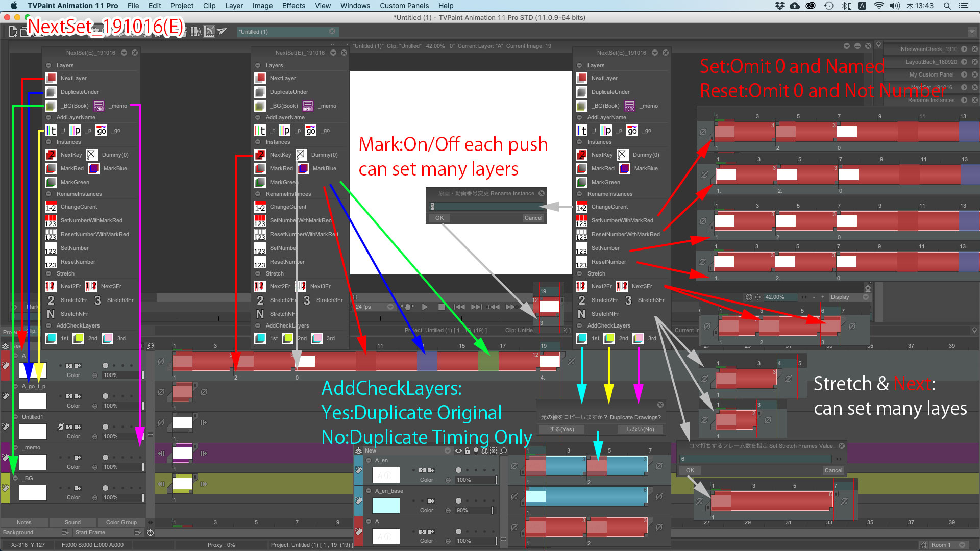Click cyan 1st check-layer icon, rightmost NextSet panel

[581, 338]
